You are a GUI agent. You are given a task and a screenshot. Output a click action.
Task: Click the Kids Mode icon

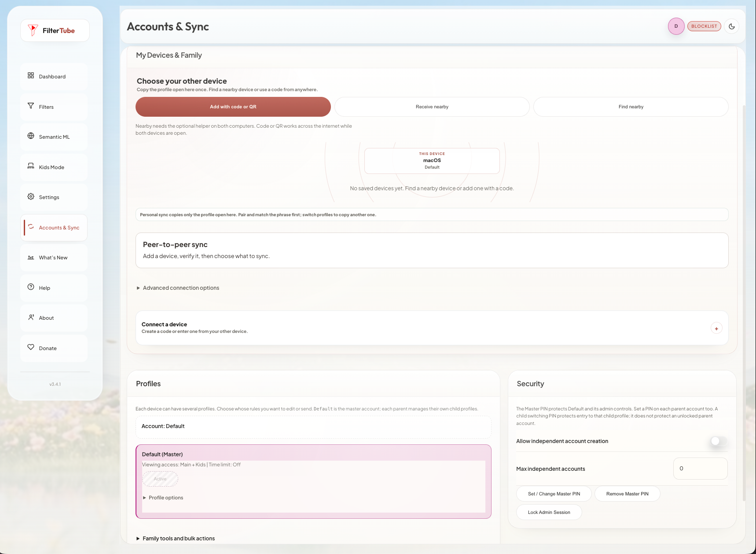(x=31, y=166)
